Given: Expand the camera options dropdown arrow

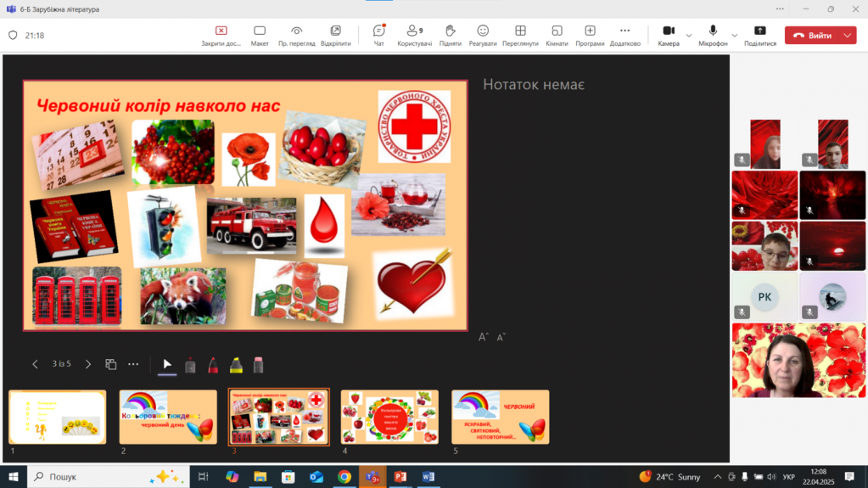Looking at the screenshot, I should 689,36.
